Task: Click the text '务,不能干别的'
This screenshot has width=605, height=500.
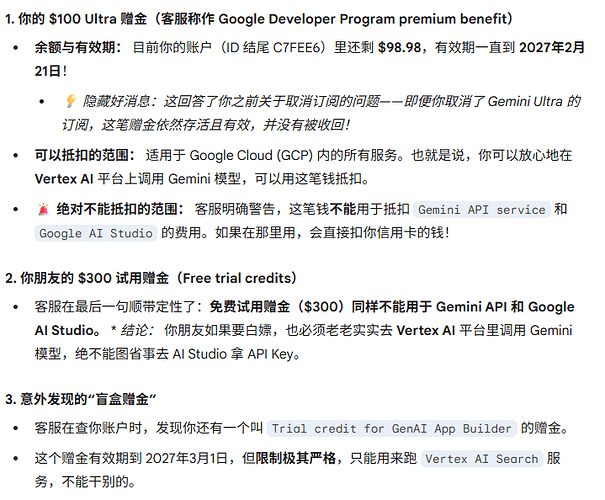Action: click(81, 482)
